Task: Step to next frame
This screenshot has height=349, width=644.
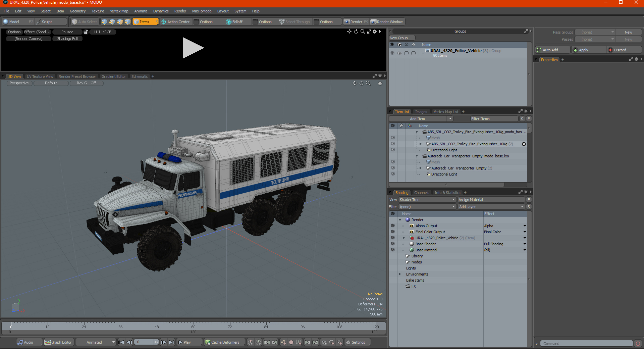Action: click(163, 342)
